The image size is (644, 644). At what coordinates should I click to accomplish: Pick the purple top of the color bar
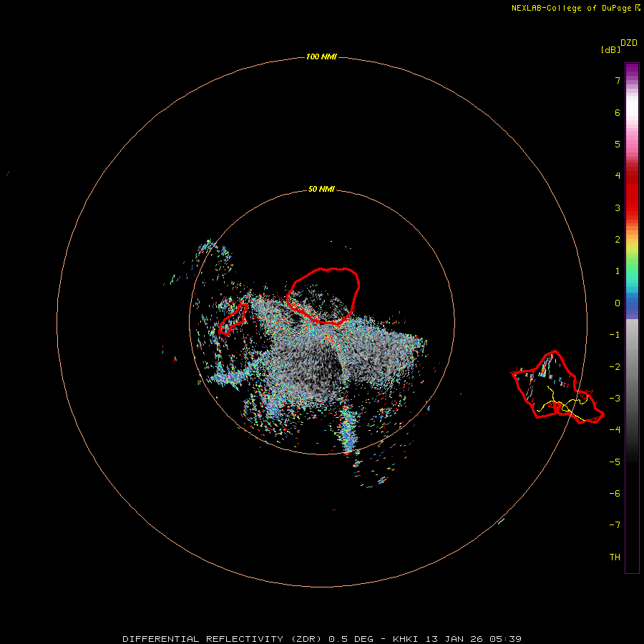click(x=632, y=70)
